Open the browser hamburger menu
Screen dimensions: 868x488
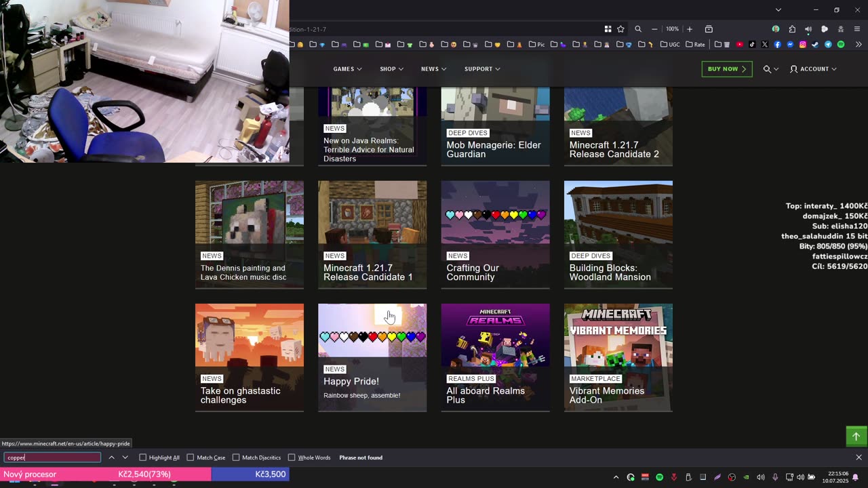coord(857,29)
